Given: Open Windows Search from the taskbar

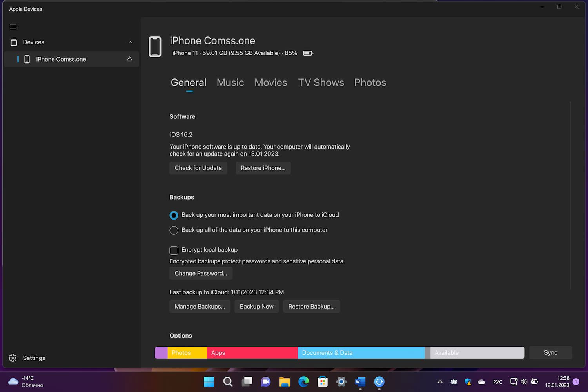Looking at the screenshot, I should 228,381.
